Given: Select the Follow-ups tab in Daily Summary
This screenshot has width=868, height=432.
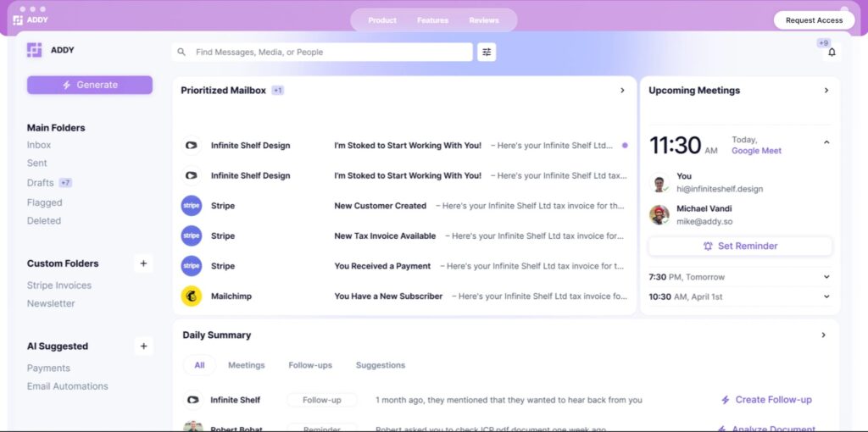Looking at the screenshot, I should click(x=310, y=365).
